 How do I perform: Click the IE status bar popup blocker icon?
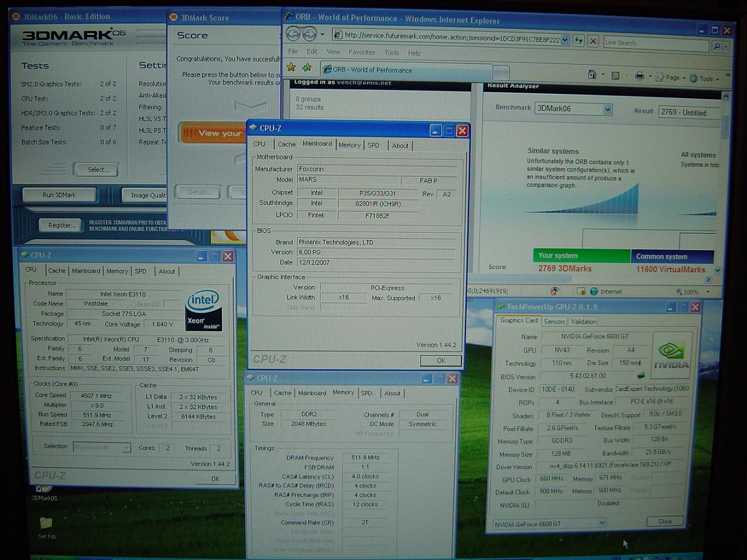(581, 291)
